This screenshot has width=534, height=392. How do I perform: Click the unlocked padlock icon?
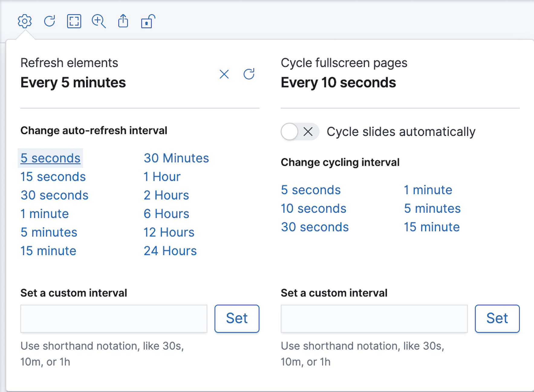(x=147, y=21)
